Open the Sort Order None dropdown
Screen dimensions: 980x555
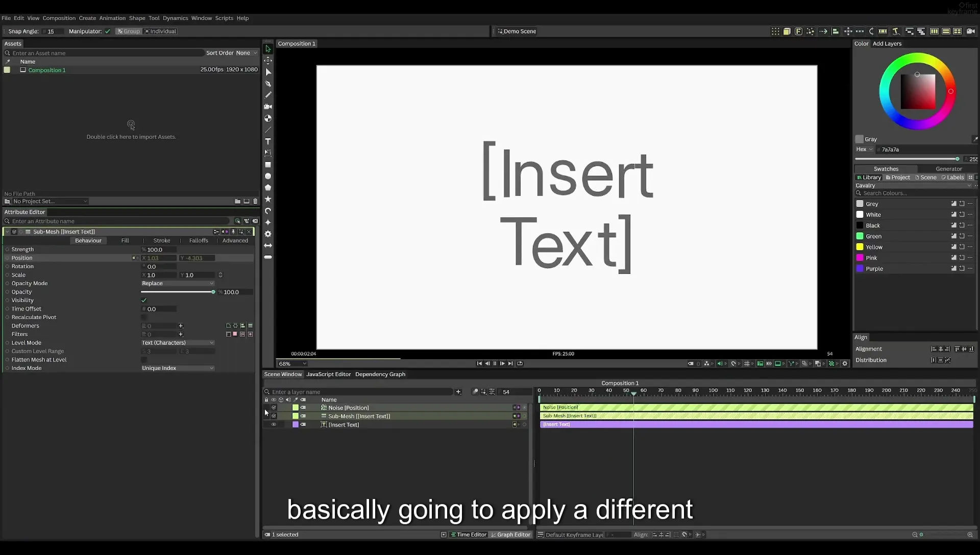[x=247, y=53]
